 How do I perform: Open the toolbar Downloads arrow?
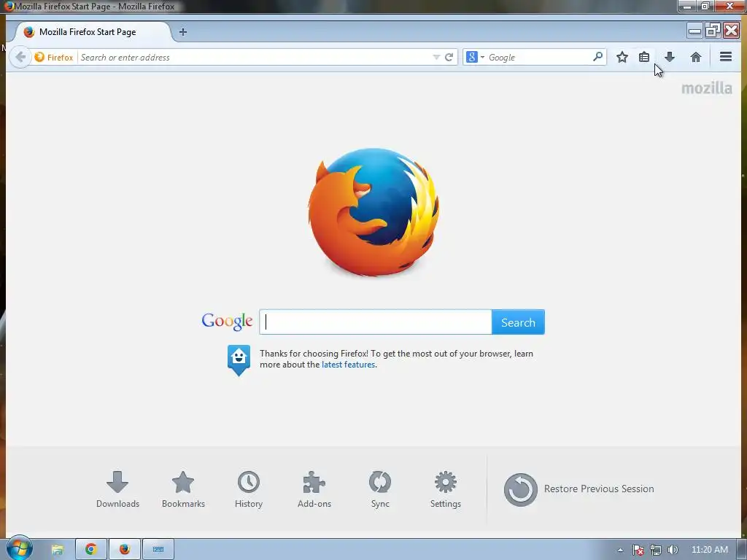point(670,57)
